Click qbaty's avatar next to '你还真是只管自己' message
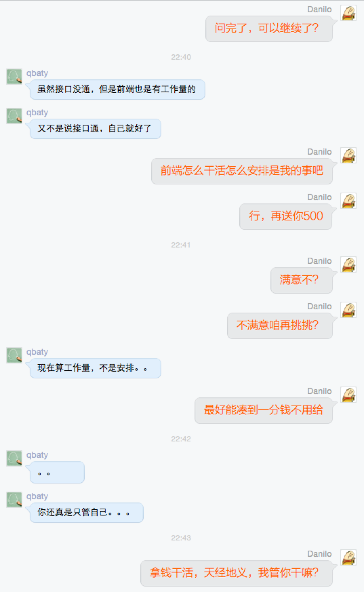 click(x=14, y=500)
